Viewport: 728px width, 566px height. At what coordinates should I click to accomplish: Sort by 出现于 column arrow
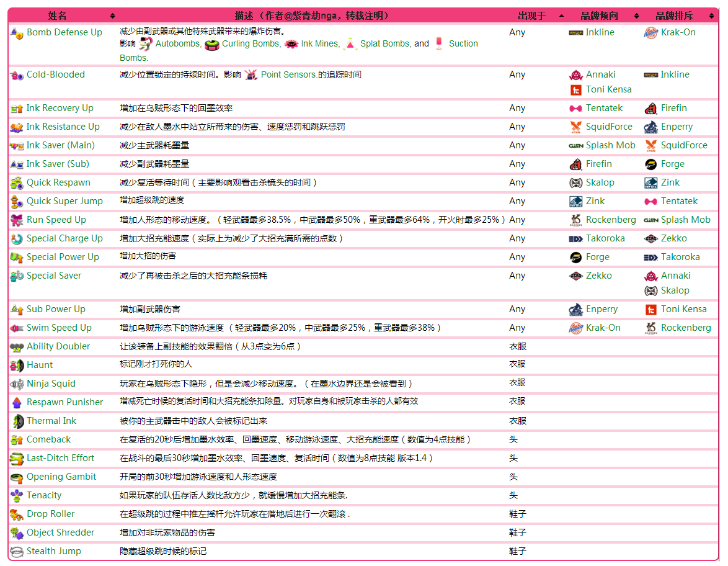561,16
